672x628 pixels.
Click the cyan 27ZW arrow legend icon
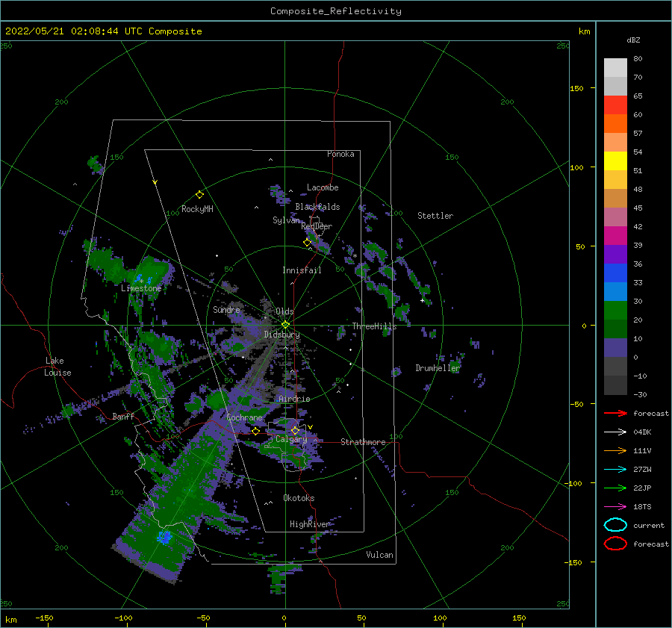[x=615, y=470]
